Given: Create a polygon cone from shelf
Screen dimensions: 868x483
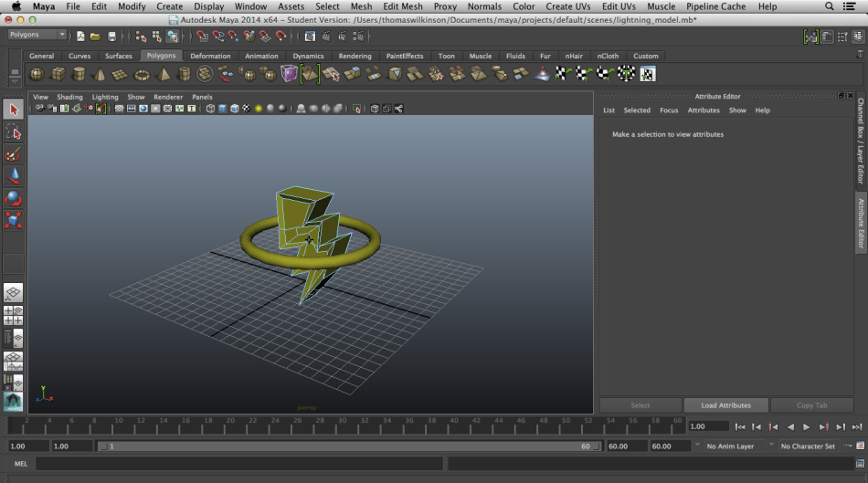Looking at the screenshot, I should click(100, 74).
